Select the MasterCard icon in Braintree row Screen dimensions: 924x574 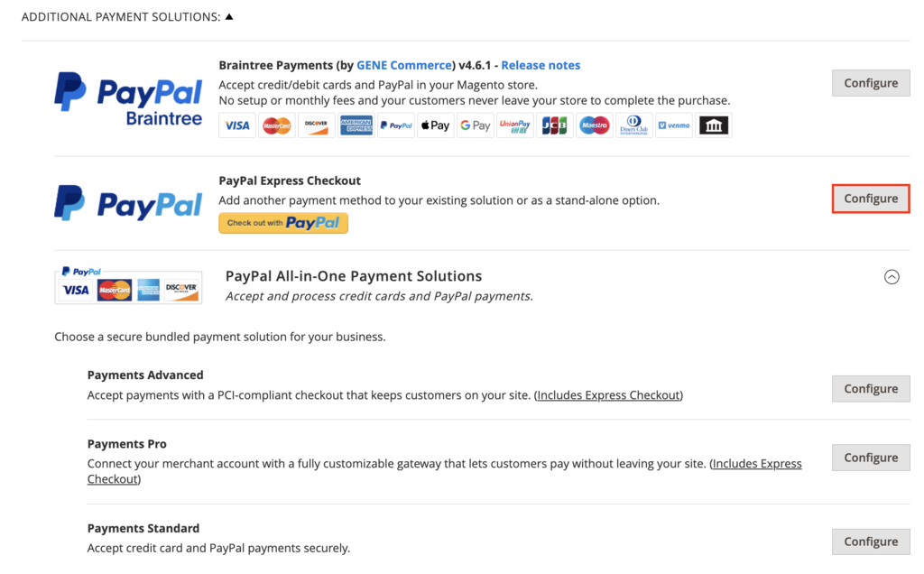point(276,125)
